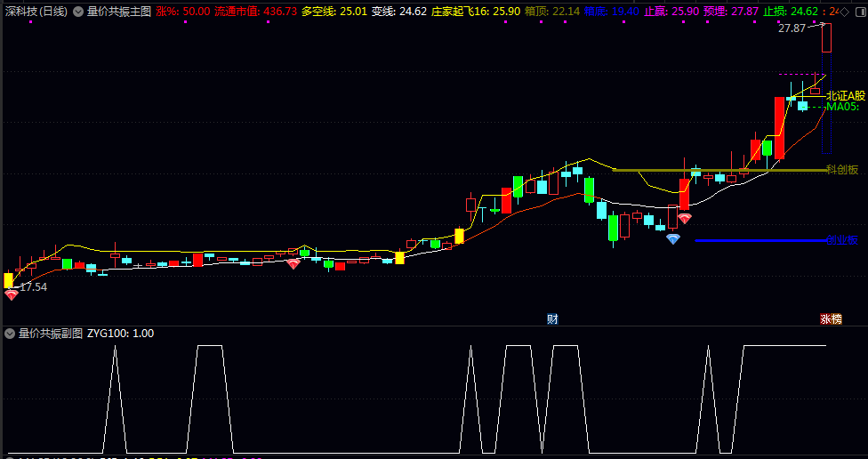This screenshot has height=459, width=868.
Task: Click the MA05: label
Action: (x=842, y=107)
